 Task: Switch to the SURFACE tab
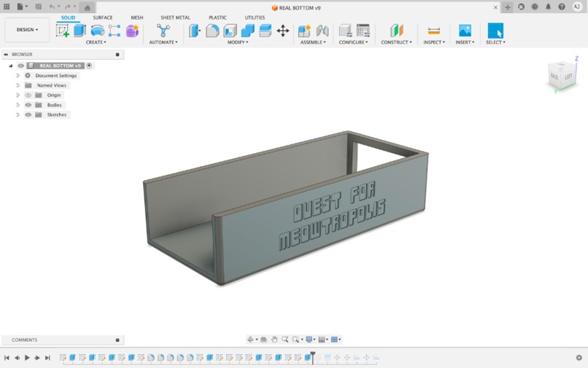(102, 17)
